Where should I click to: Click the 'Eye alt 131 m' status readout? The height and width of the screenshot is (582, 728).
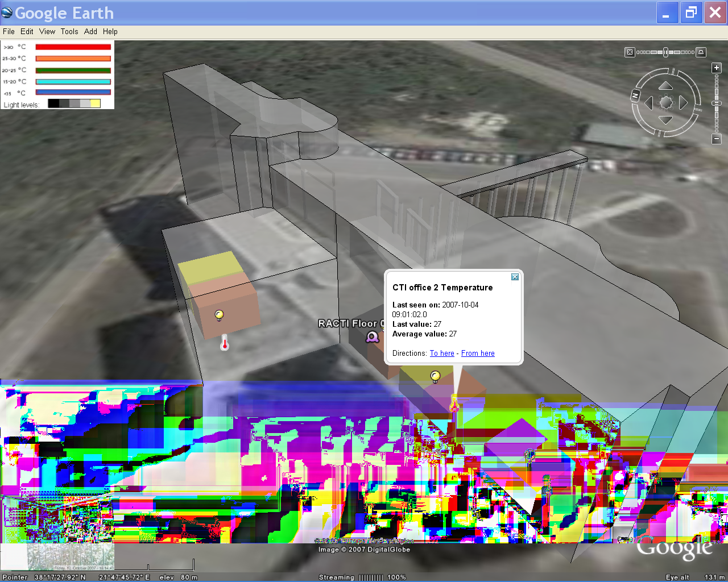pos(695,577)
